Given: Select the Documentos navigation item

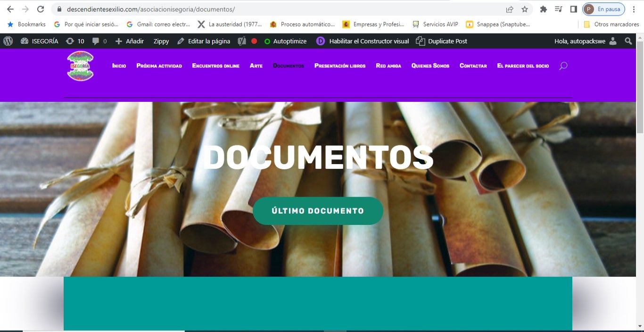Looking at the screenshot, I should click(289, 66).
